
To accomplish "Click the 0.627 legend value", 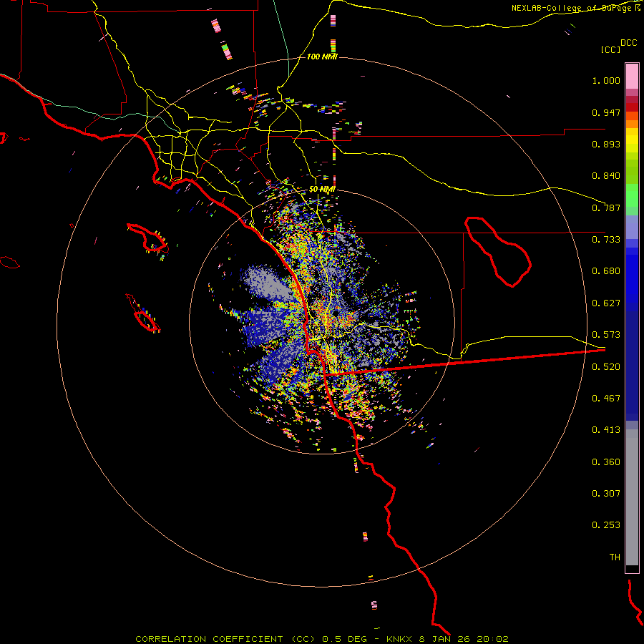I will [606, 303].
